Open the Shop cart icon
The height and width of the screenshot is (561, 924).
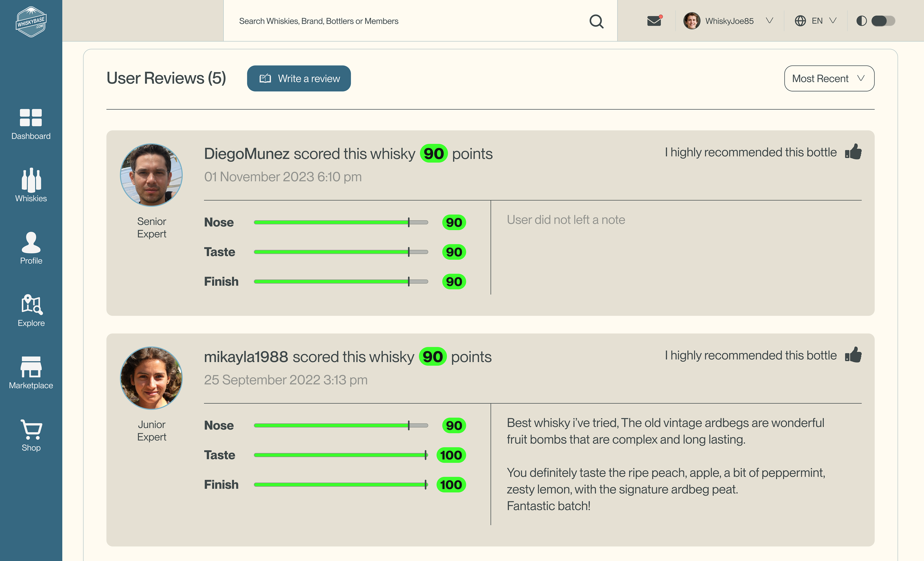31,435
